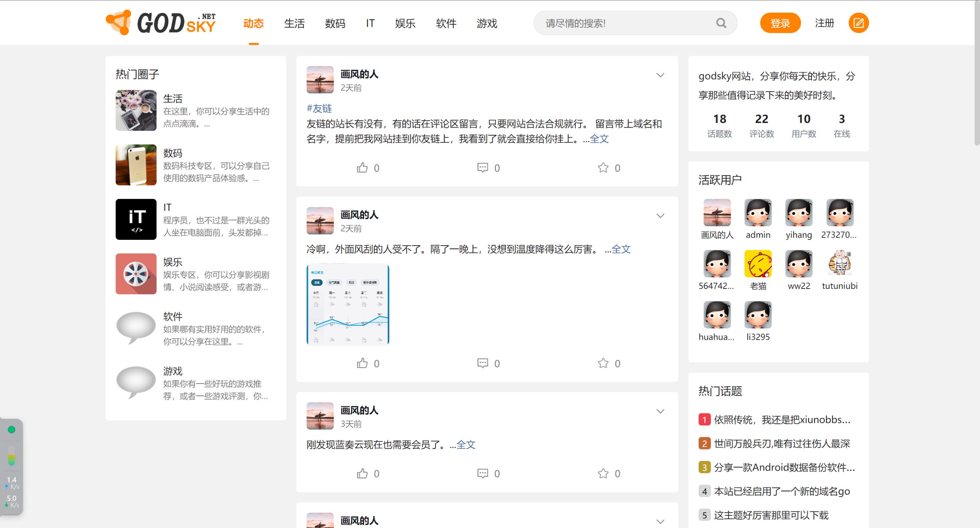The image size is (980, 528).
Task: Open the 游戏 circle speech bubble icon
Action: tap(136, 382)
